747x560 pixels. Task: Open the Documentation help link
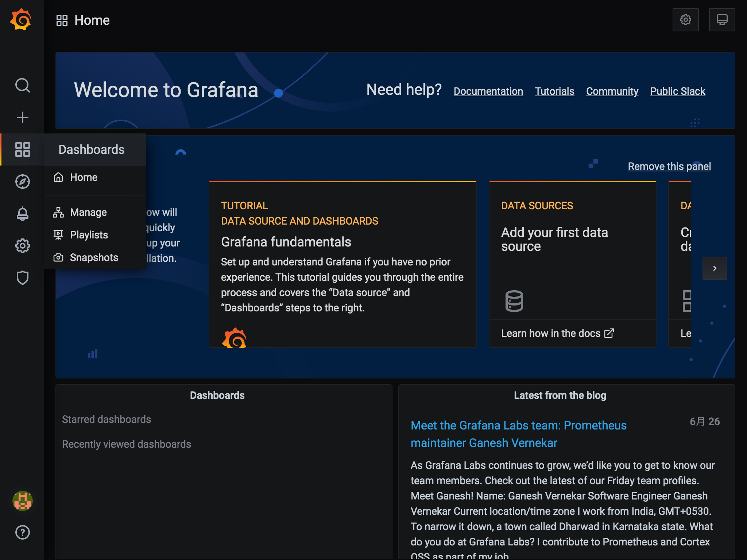488,91
